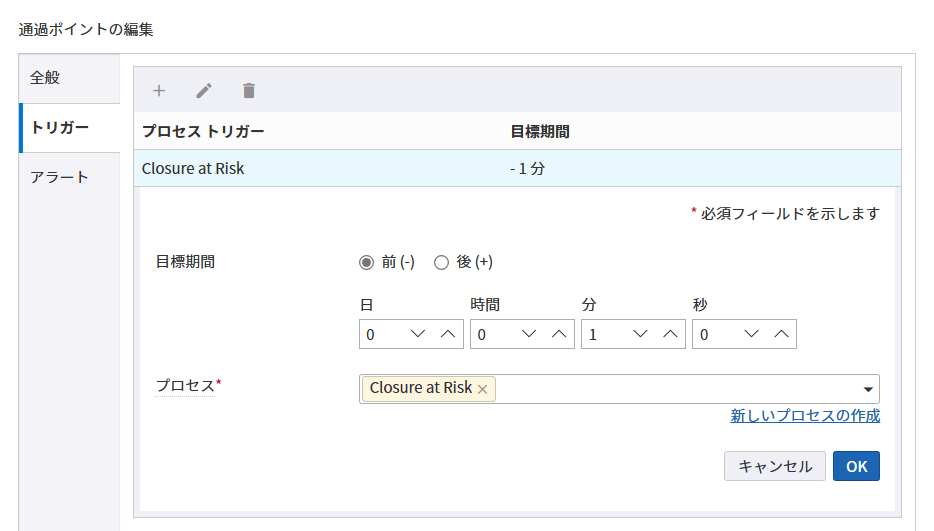934x531 pixels.
Task: Increase the 時間 (hours) value
Action: (x=559, y=335)
